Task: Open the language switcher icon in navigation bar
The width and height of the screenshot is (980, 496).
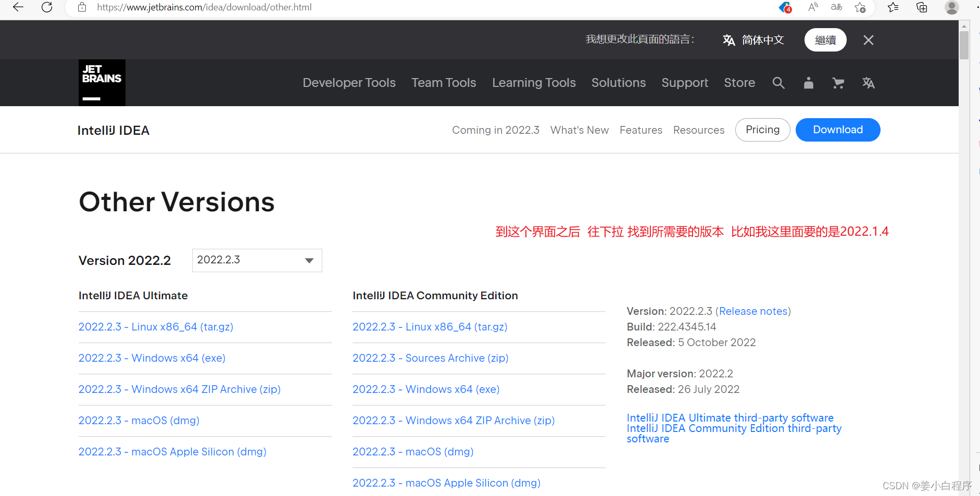Action: coord(868,83)
